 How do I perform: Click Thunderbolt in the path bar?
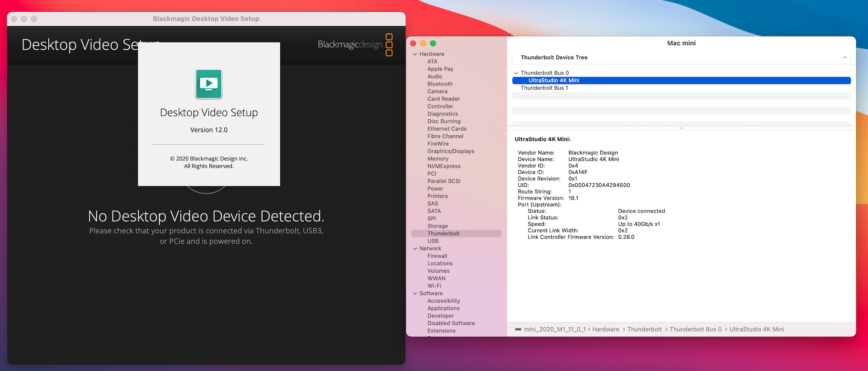[x=644, y=329]
